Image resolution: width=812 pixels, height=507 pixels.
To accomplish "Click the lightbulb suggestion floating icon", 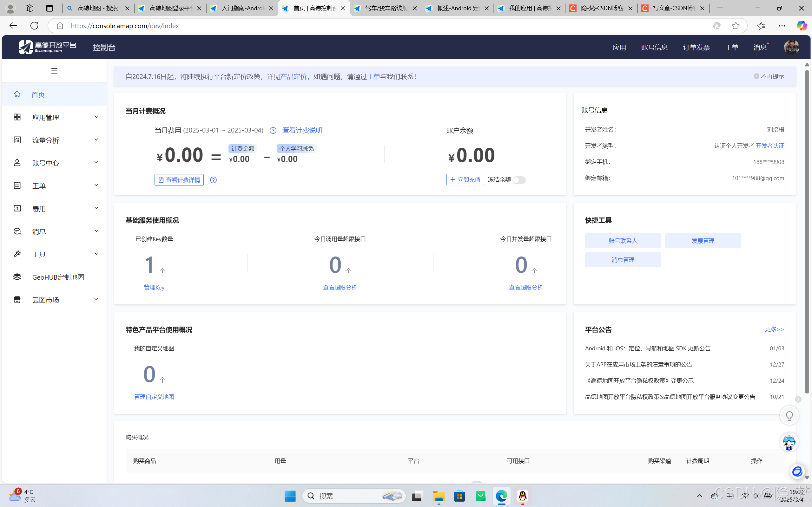I will 789,416.
